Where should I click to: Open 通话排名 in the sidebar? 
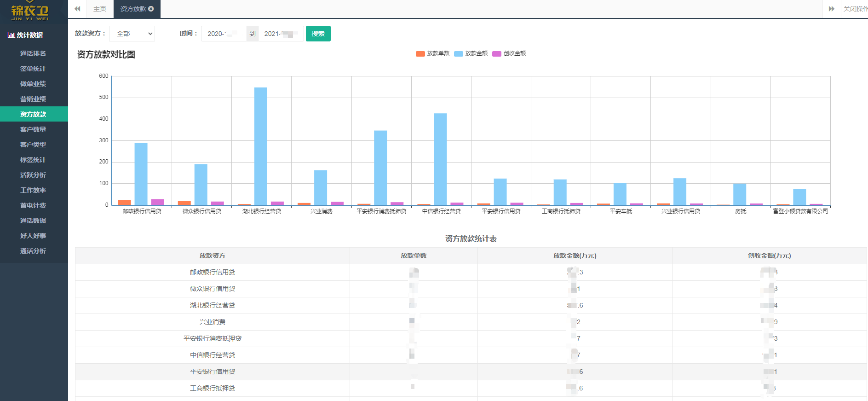(33, 53)
